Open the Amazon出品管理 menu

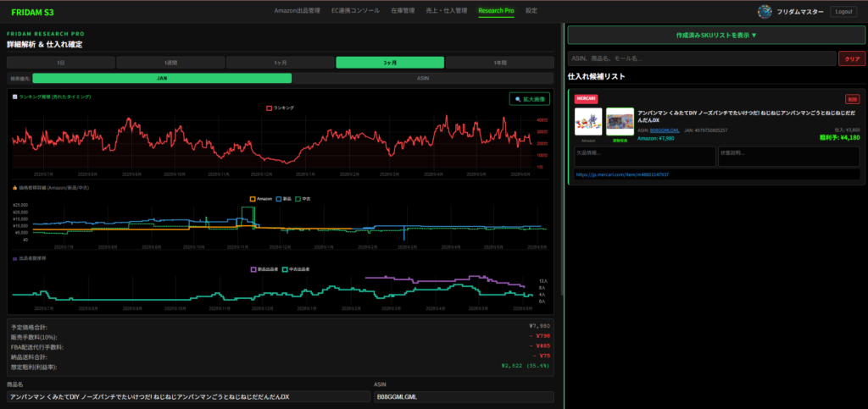(297, 10)
